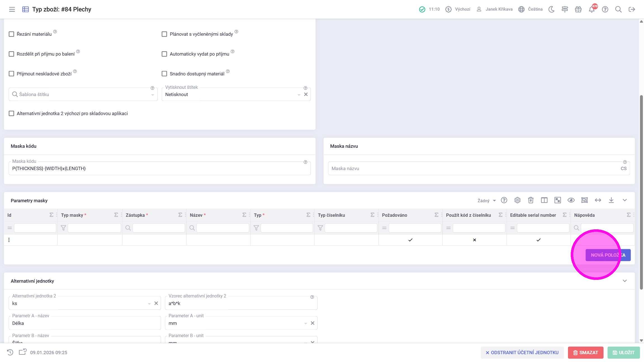This screenshot has height=362, width=644.
Task: Open record history icon in footer
Action: [10, 352]
